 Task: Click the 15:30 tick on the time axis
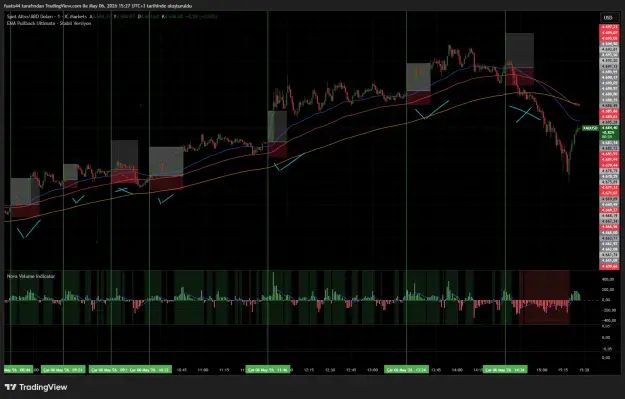point(584,370)
